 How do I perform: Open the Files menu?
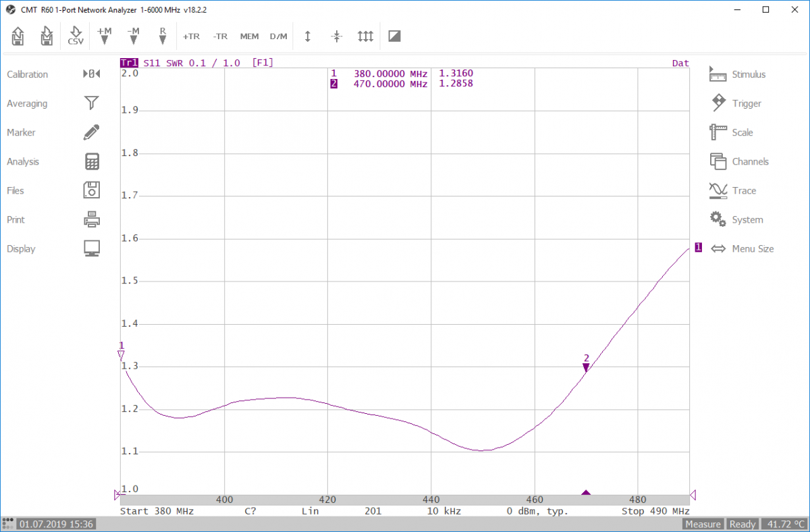coord(53,190)
